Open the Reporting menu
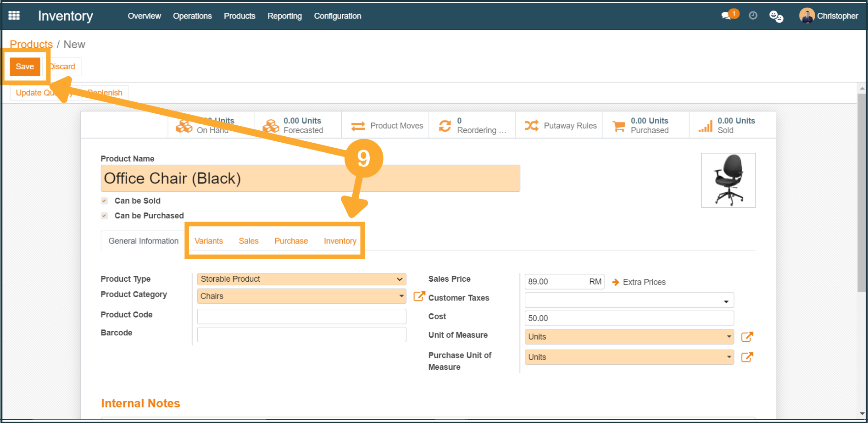868x423 pixels. pos(284,16)
